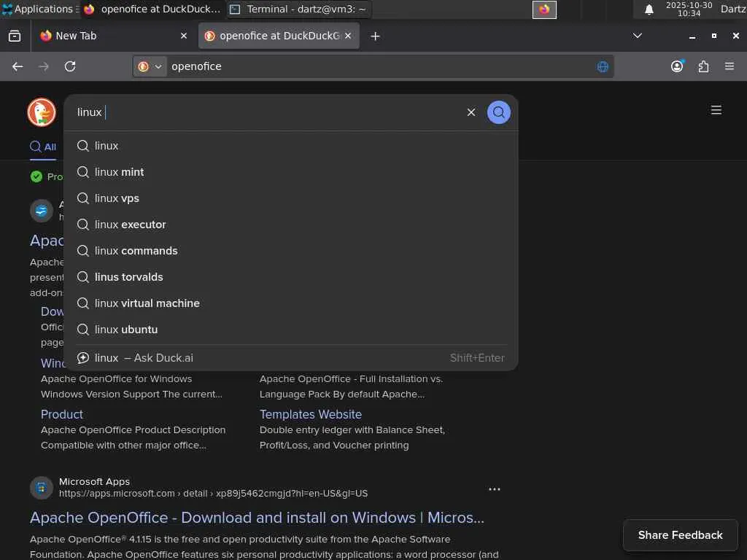This screenshot has width=747, height=560.
Task: Open Apache OpenOffice Microsoft download result
Action: pos(257,518)
